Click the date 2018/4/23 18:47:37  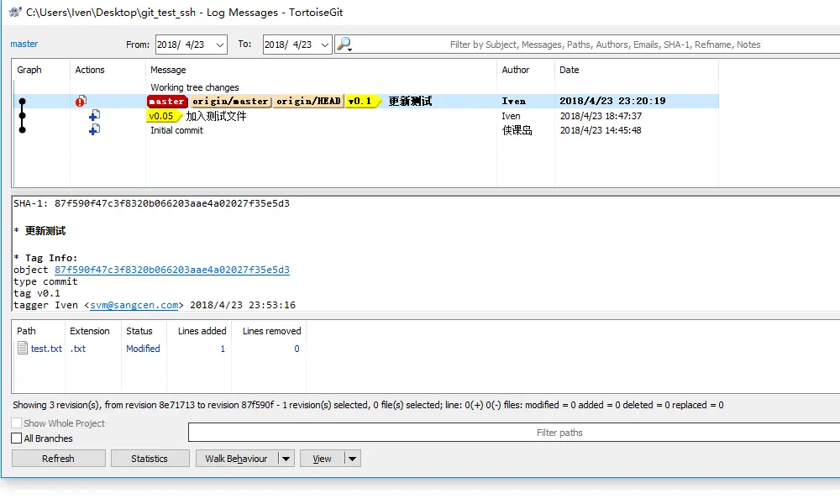(601, 116)
